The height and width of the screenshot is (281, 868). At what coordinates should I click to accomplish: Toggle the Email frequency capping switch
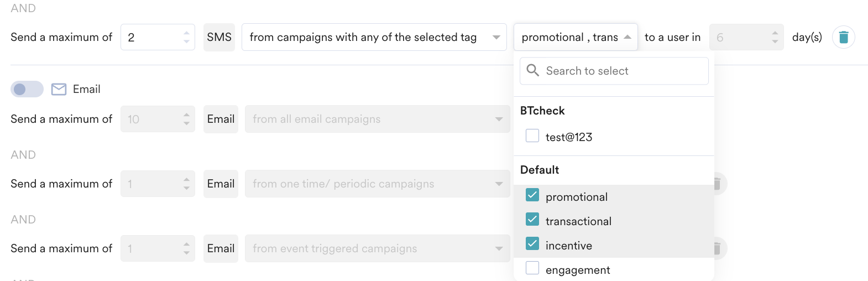tap(27, 89)
